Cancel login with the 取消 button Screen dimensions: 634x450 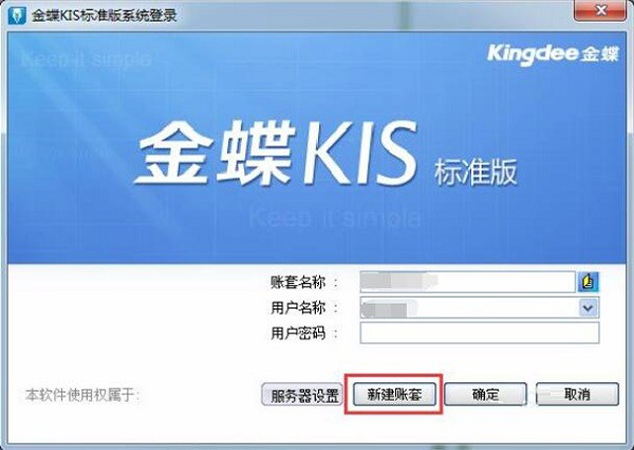click(x=577, y=394)
